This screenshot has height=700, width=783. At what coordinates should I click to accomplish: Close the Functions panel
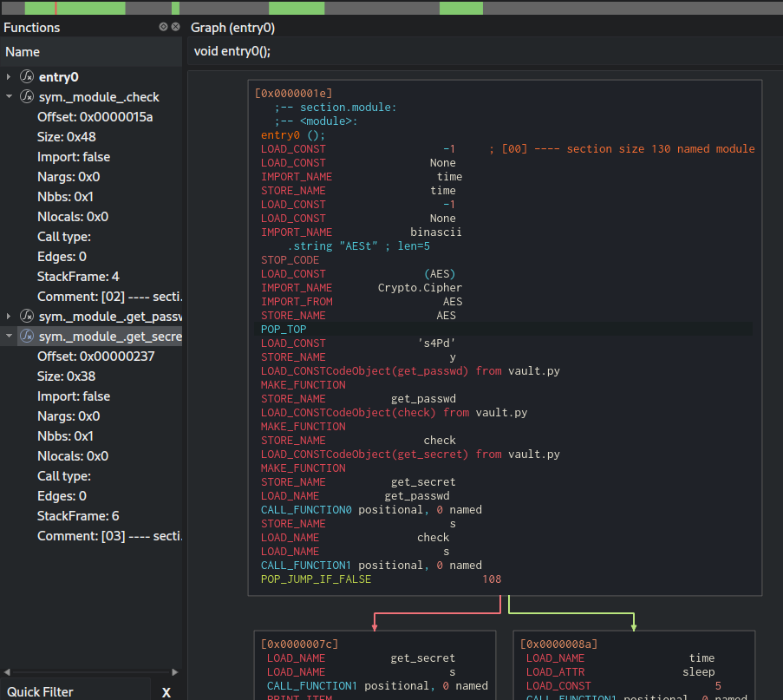[175, 27]
